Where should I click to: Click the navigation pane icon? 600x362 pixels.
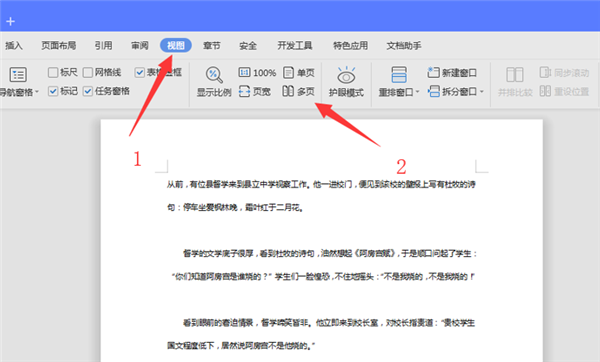pos(18,75)
